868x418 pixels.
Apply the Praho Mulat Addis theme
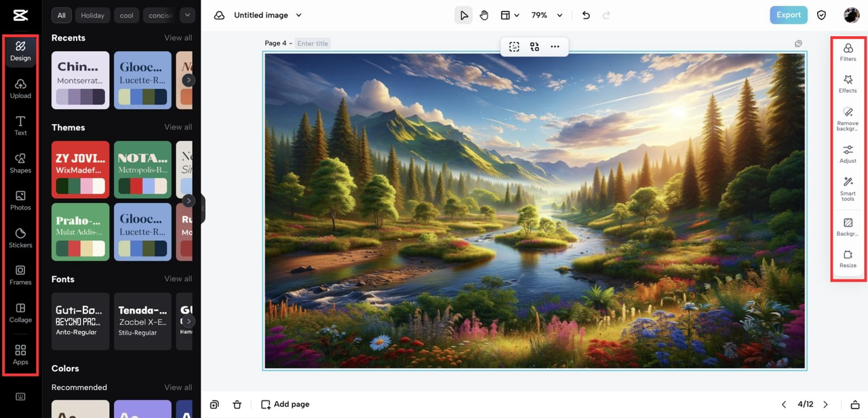80,232
